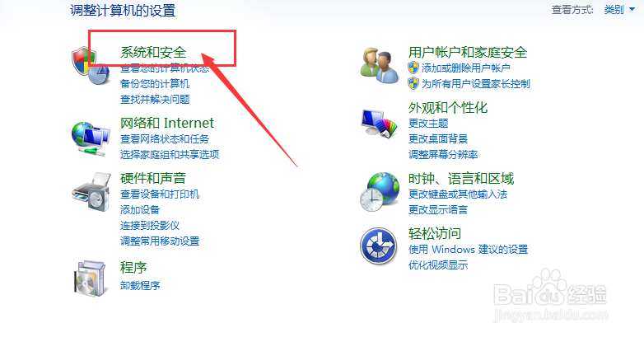Click 卸载程序 link
The height and width of the screenshot is (337, 644).
coord(140,285)
